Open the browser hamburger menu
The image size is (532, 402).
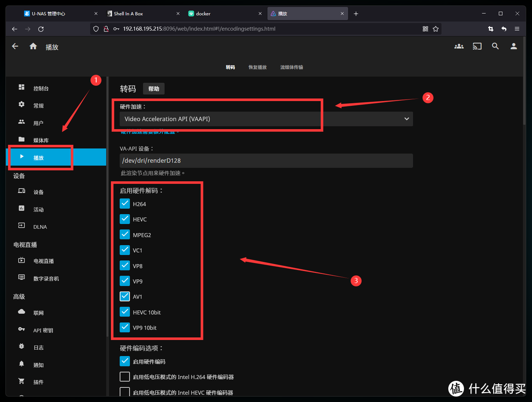pyautogui.click(x=517, y=29)
